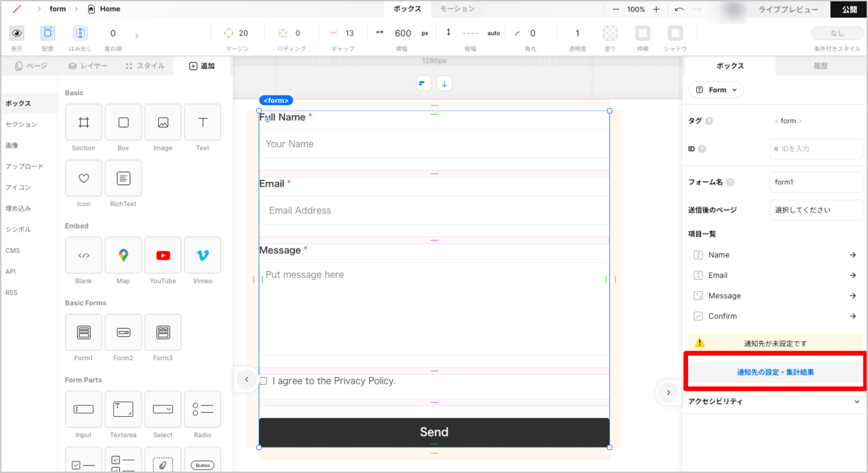The image size is (868, 473).
Task: Click 通知先の設定・集計結果 button
Action: click(x=775, y=372)
